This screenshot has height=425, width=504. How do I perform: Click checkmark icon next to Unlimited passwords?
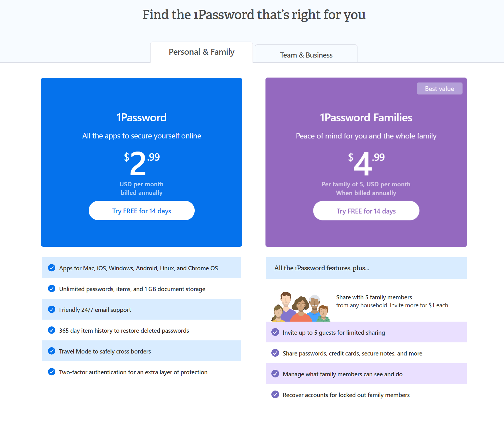[52, 289]
